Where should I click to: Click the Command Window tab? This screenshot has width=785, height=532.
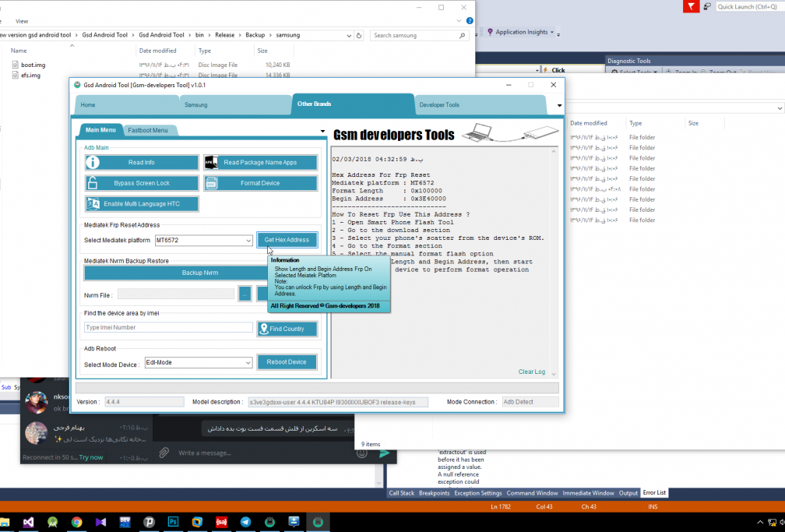click(532, 493)
